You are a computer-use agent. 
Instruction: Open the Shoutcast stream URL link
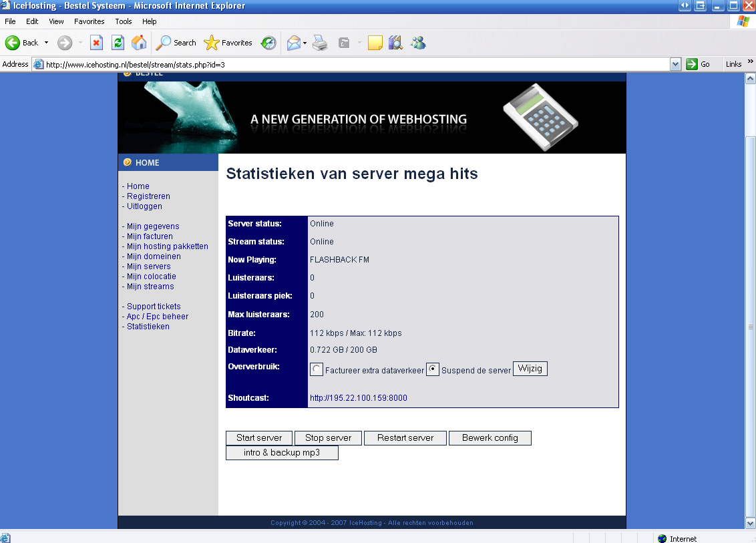coord(358,398)
